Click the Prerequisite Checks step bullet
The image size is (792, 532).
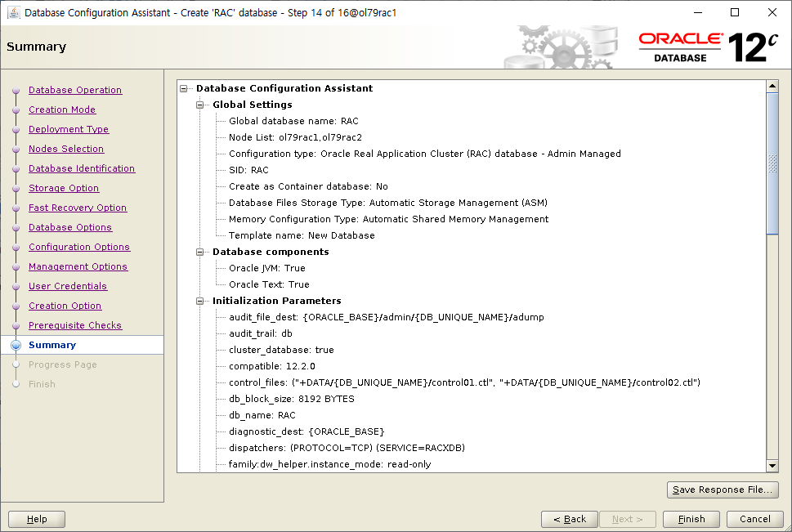click(x=16, y=326)
